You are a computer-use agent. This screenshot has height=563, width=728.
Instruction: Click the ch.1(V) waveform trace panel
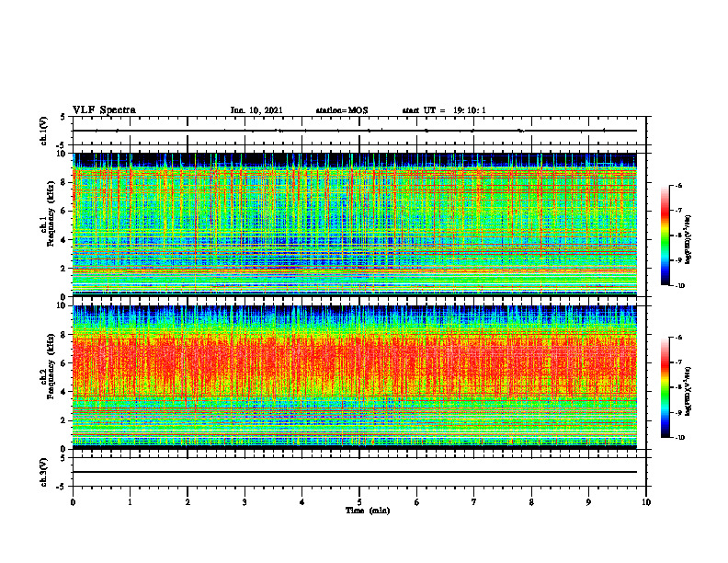[x=359, y=131]
